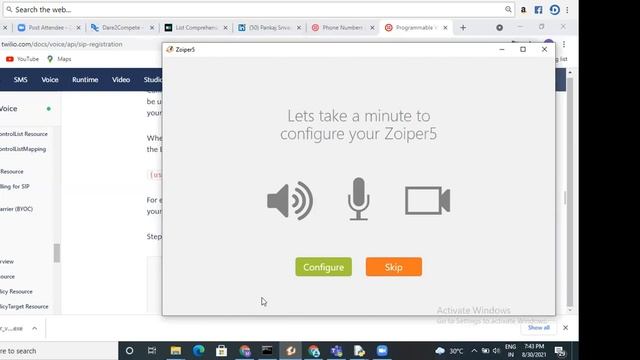Open Zoom from taskbar
Screen dimensions: 640x360
[382, 351]
